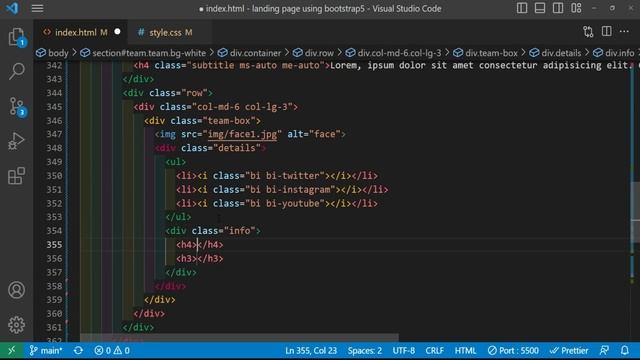Open Customize Layout options
Image resolution: width=640 pixels, height=360 pixels.
tap(576, 8)
